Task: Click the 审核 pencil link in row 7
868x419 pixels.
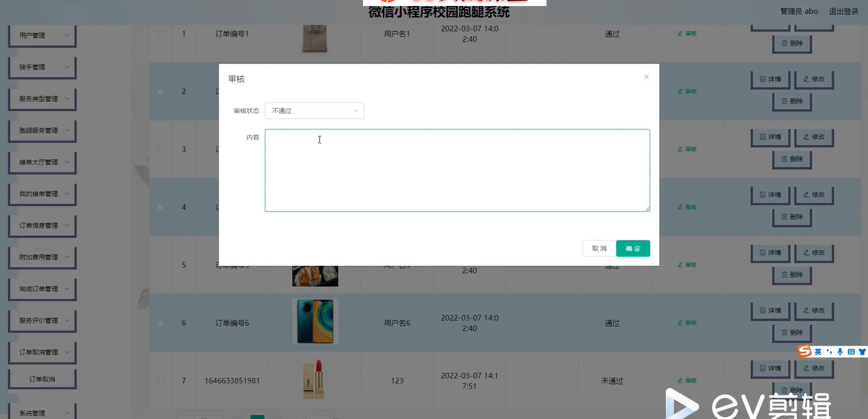Action: [687, 381]
